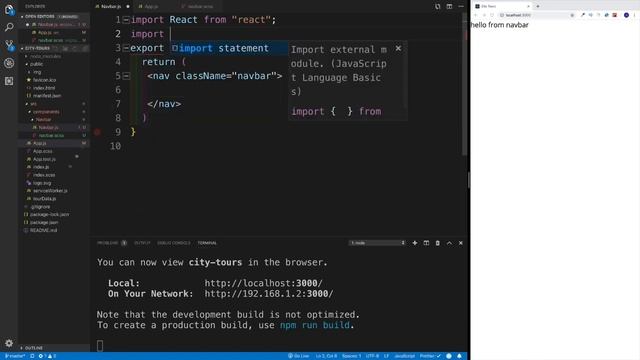Click the feedback smiley in the status bar
The height and width of the screenshot is (360, 640).
(449, 356)
